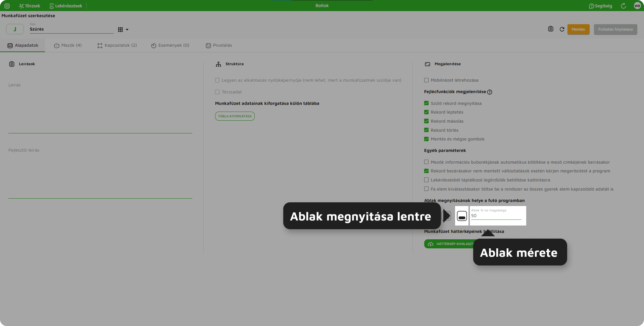Click 'Egyéb paraméterek' heading text

(445, 151)
